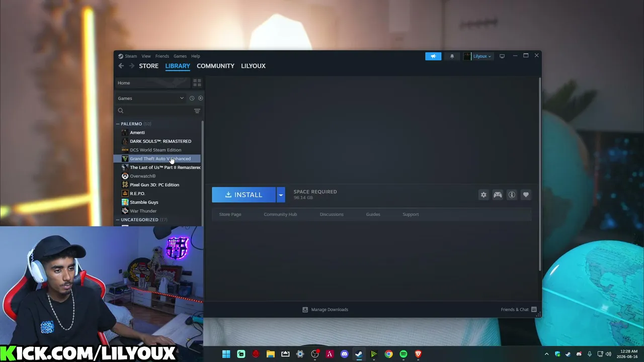
Task: Open the Steam announcements megaphone icon
Action: pos(433,56)
